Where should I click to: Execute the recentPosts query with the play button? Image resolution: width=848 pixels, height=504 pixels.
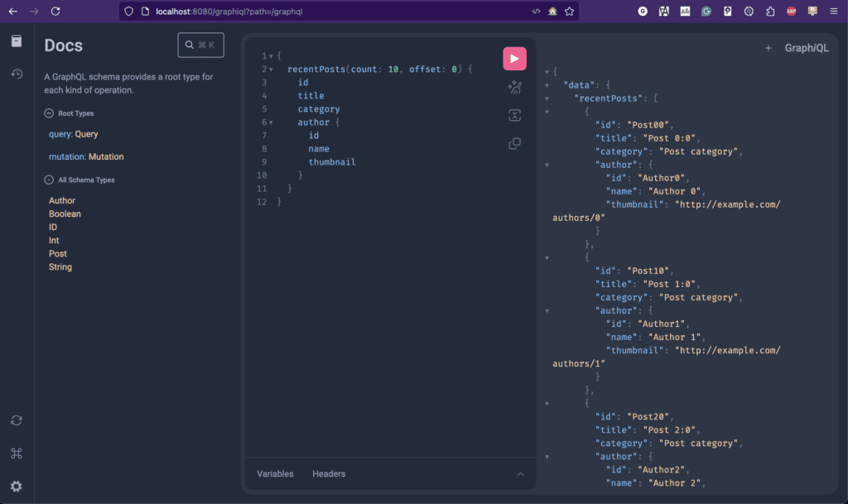(514, 58)
